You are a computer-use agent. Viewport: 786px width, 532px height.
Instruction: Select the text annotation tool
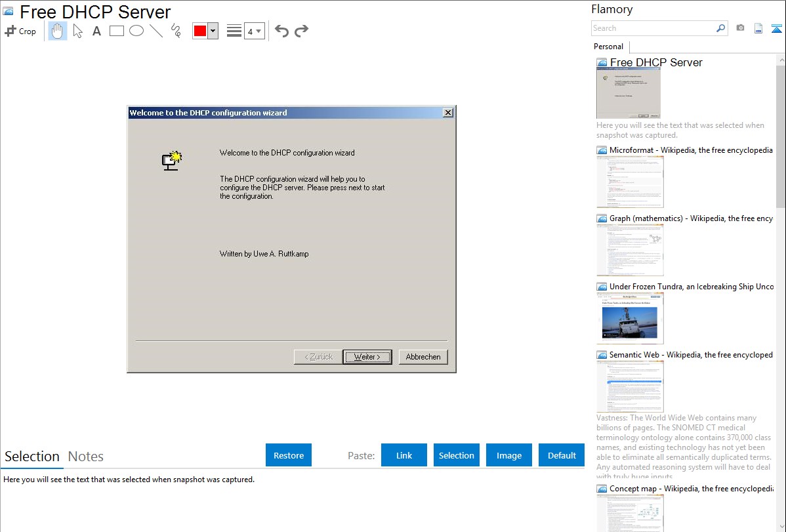click(x=96, y=31)
